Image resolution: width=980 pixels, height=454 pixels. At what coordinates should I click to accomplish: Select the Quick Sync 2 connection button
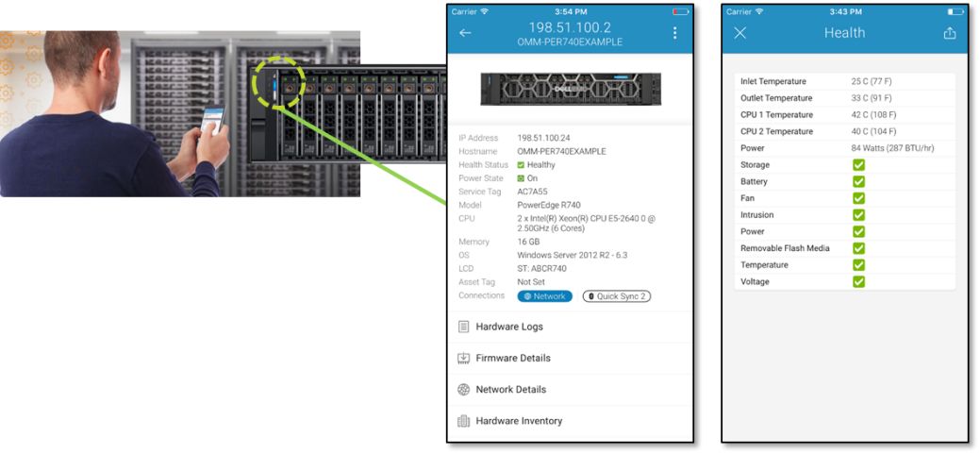click(616, 296)
